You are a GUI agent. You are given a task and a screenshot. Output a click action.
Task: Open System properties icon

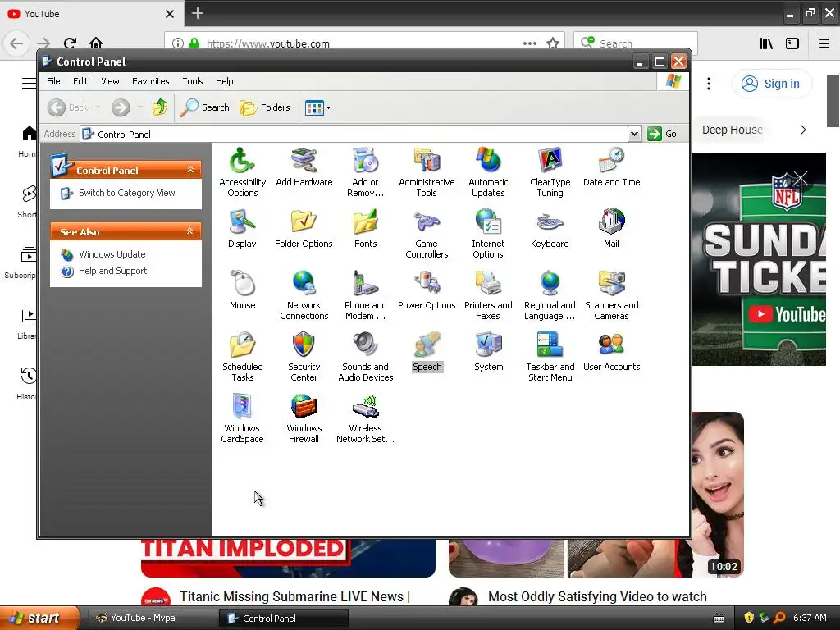tap(488, 352)
